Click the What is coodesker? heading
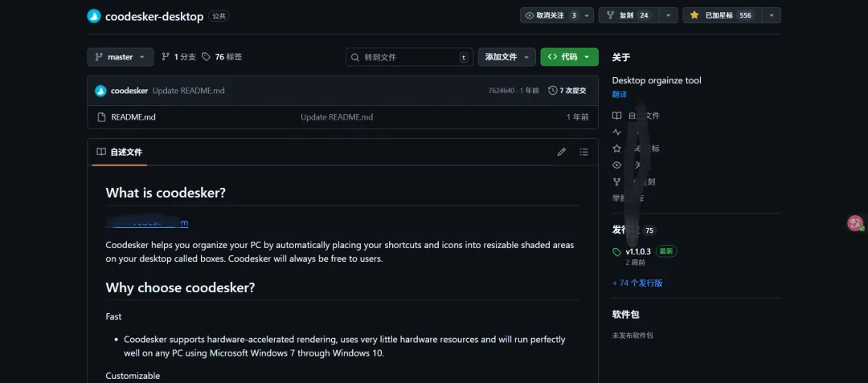 tap(166, 193)
